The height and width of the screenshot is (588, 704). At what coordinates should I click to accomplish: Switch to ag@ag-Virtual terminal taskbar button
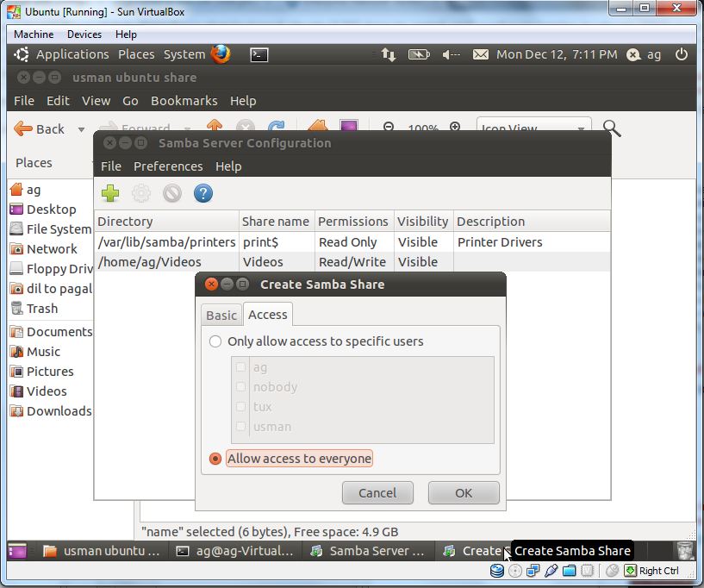click(235, 551)
